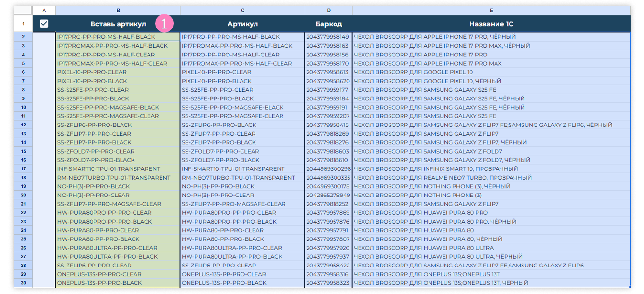Select column B cell IP17PRO-PP-PRO-MS-HALF-CLEAR

(x=118, y=55)
